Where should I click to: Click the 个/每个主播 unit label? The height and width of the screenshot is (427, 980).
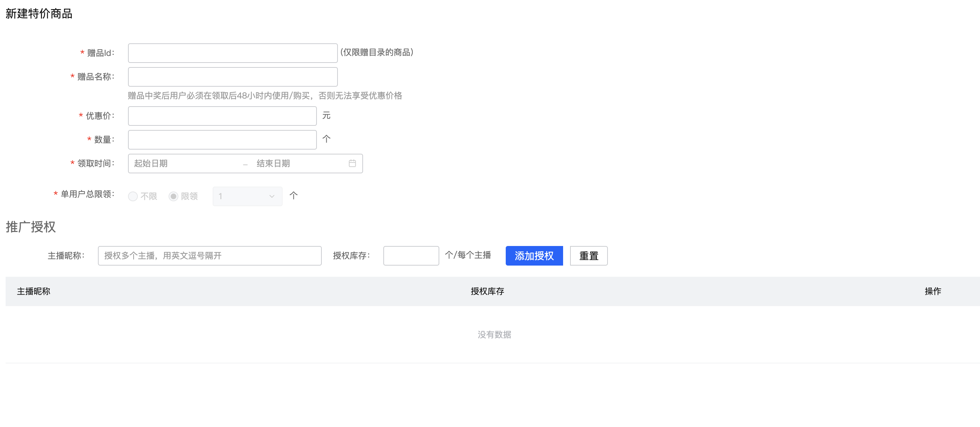pyautogui.click(x=468, y=255)
